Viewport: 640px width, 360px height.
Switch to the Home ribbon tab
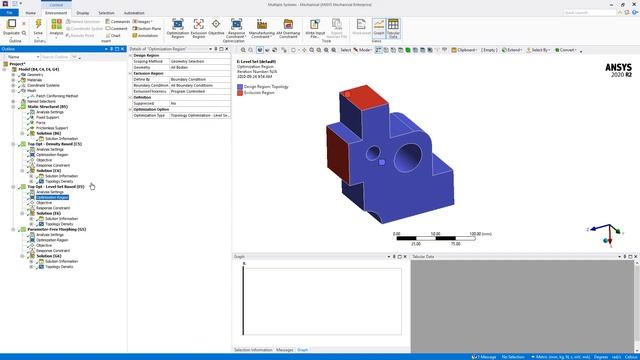pyautogui.click(x=31, y=13)
